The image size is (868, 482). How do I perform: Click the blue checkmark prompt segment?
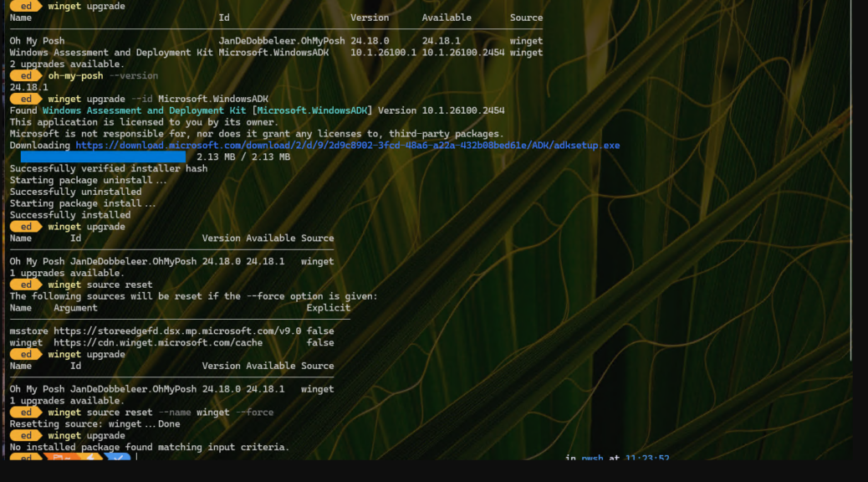[x=117, y=457]
